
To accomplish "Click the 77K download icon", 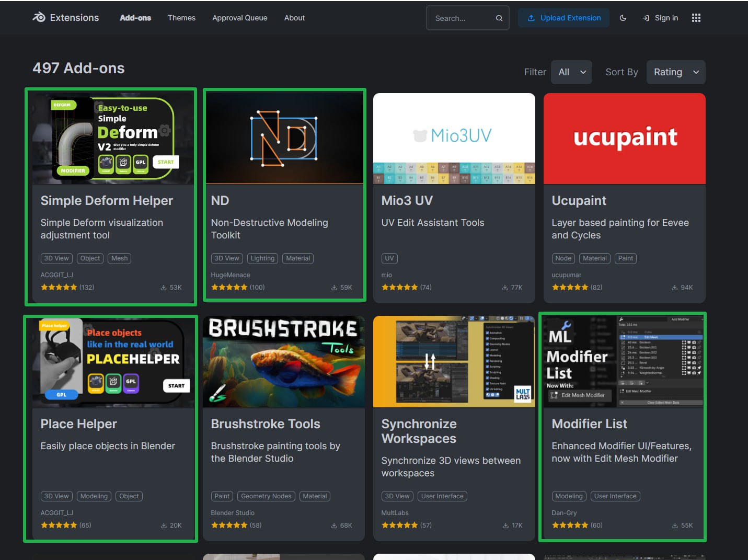I will point(505,288).
